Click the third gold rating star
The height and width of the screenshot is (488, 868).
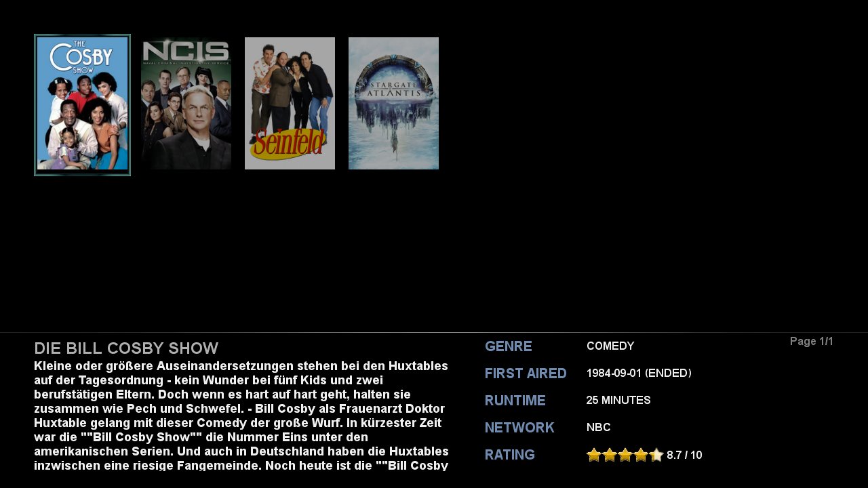click(625, 455)
